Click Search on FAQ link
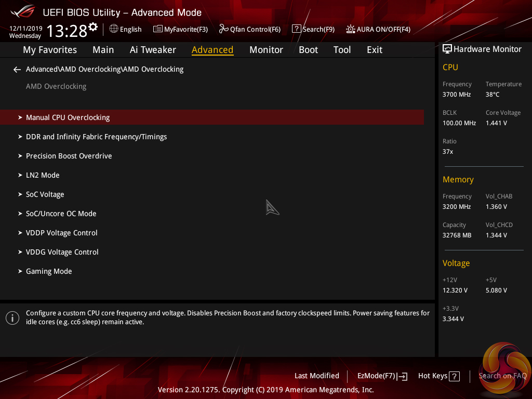532x399 pixels. click(502, 376)
